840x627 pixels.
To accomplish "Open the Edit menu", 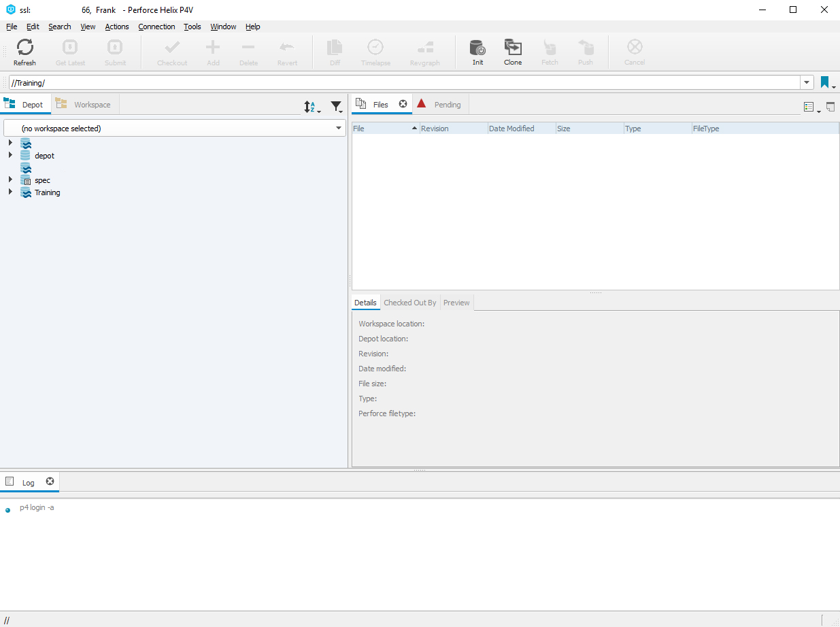I will coord(33,27).
